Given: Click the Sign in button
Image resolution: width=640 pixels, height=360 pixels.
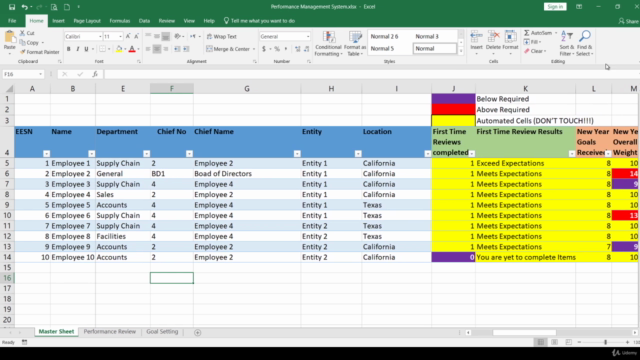Looking at the screenshot, I should tap(555, 7).
